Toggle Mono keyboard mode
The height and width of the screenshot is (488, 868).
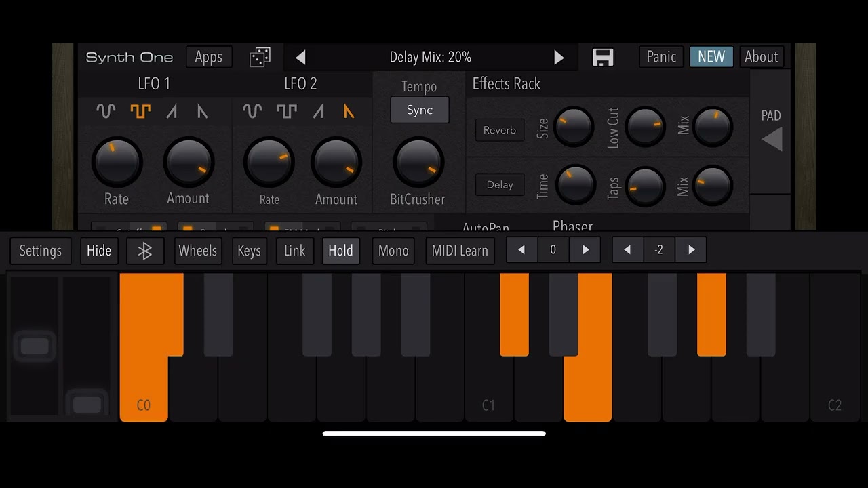point(393,251)
